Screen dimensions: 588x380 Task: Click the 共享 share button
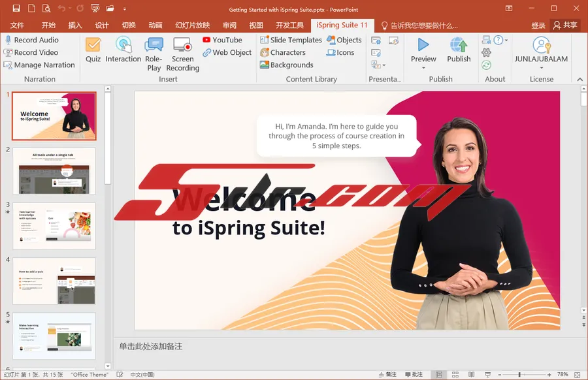click(x=565, y=25)
